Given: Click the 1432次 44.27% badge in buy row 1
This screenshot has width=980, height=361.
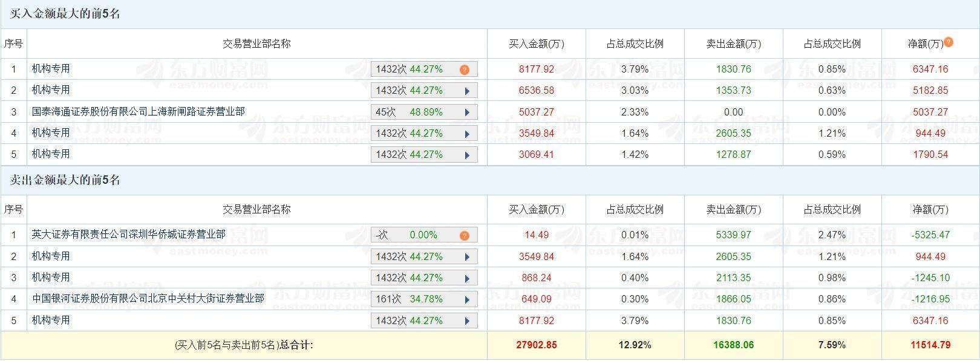Looking at the screenshot, I should pos(417,69).
